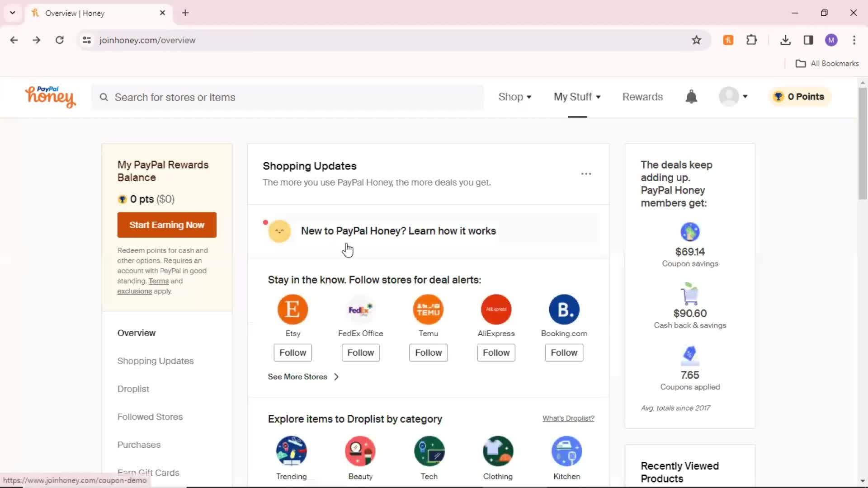Toggle the Chrome side panel
Screen dimensions: 868x488
tap(808, 40)
